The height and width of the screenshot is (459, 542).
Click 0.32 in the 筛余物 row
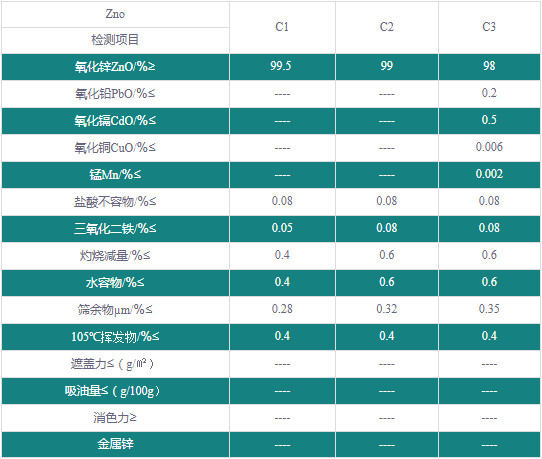tap(387, 309)
